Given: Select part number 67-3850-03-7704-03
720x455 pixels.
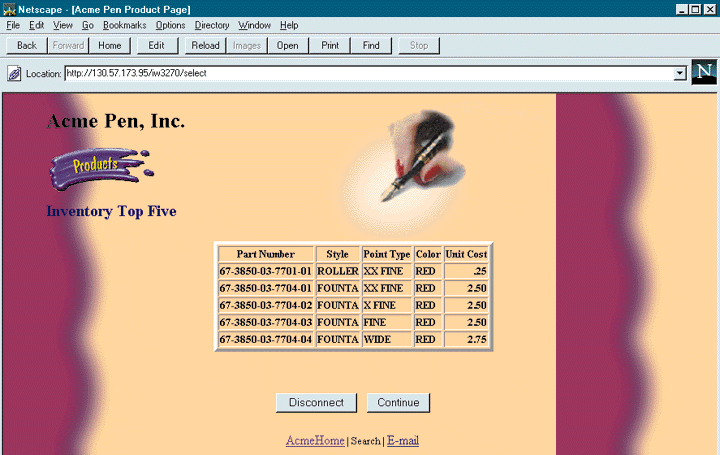Looking at the screenshot, I should click(265, 322).
